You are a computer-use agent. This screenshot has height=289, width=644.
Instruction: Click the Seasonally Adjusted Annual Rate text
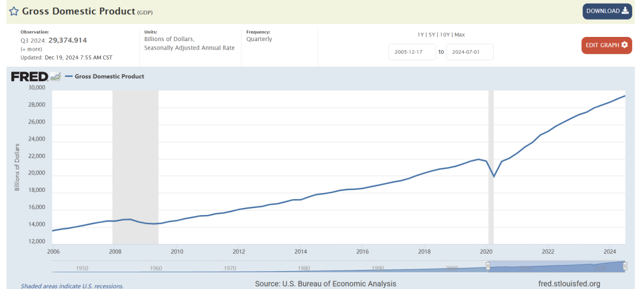[190, 48]
